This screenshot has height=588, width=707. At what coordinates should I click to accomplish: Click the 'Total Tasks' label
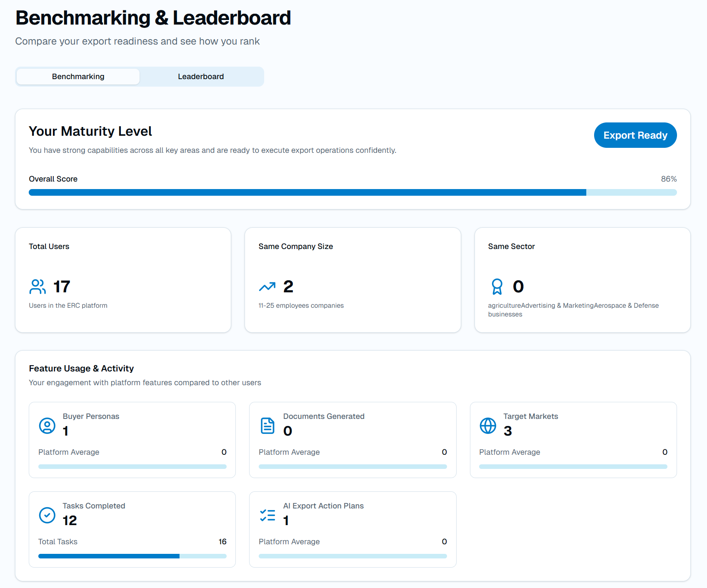[x=58, y=542]
